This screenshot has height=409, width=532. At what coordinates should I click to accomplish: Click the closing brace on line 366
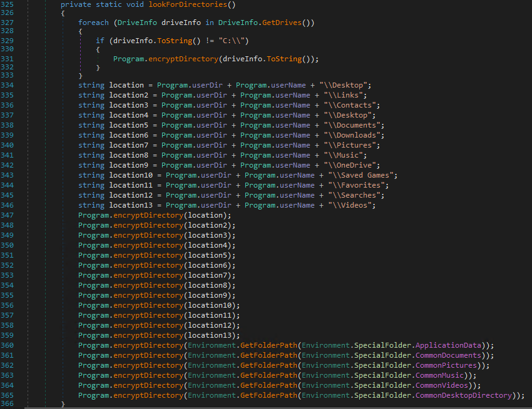click(63, 404)
